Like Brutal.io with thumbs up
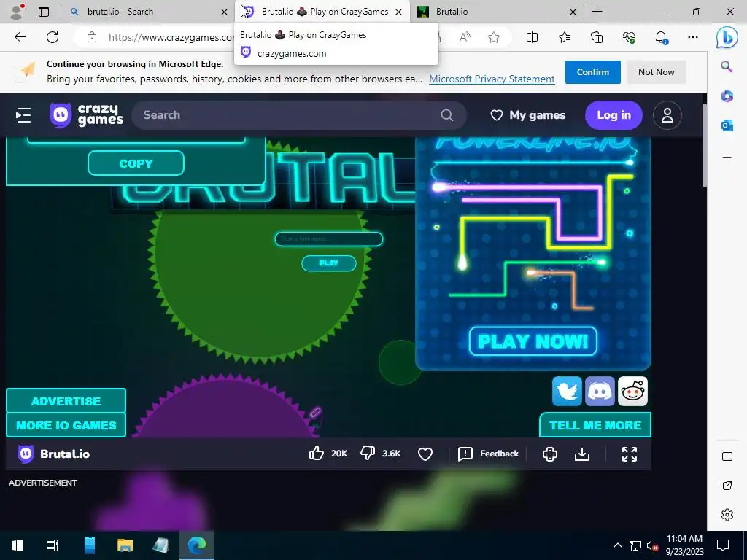Image resolution: width=747 pixels, height=560 pixels. 317,454
